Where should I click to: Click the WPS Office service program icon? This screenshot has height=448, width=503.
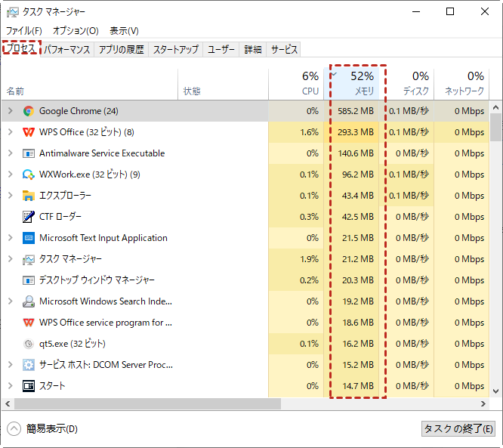point(29,323)
